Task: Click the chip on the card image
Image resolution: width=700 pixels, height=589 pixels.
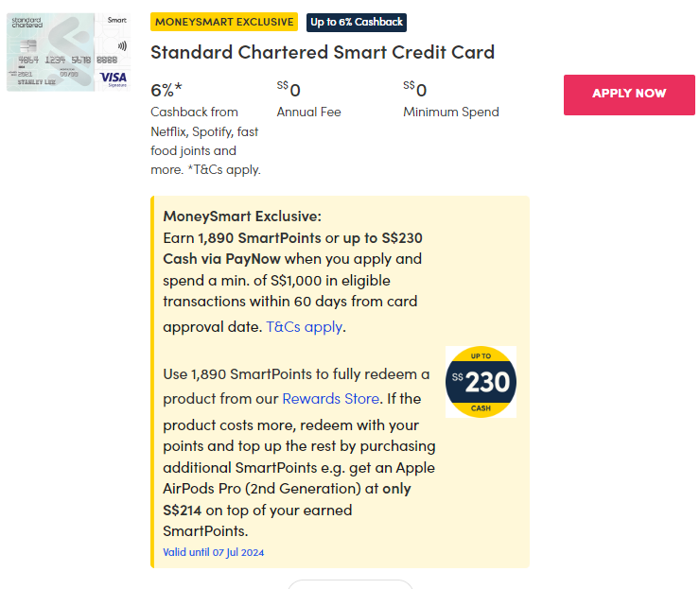Action: [26, 46]
